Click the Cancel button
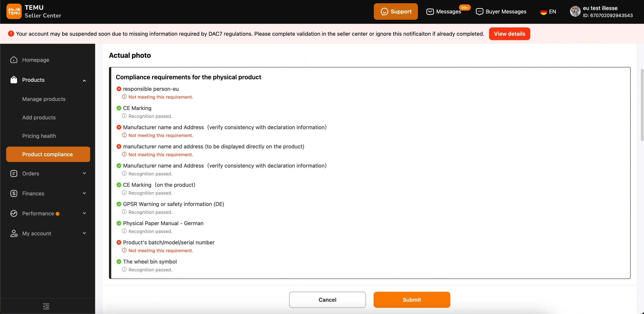The height and width of the screenshot is (314, 644). tap(327, 300)
